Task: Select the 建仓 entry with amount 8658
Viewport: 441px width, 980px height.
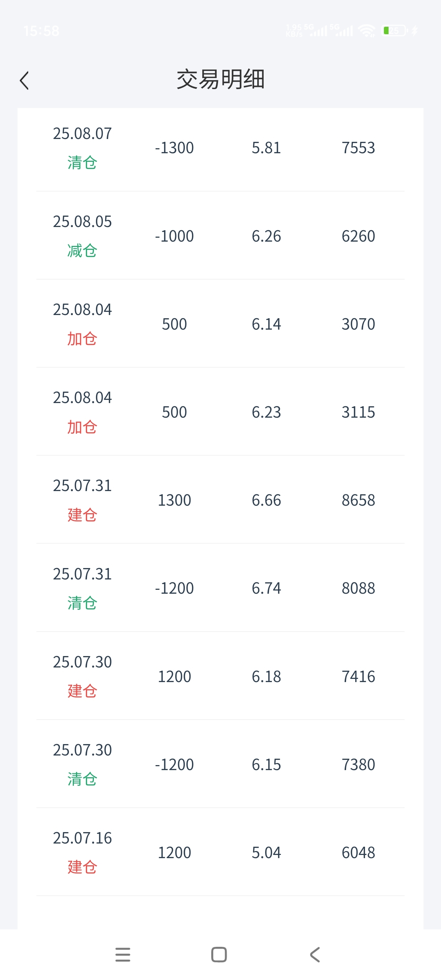Action: 220,500
